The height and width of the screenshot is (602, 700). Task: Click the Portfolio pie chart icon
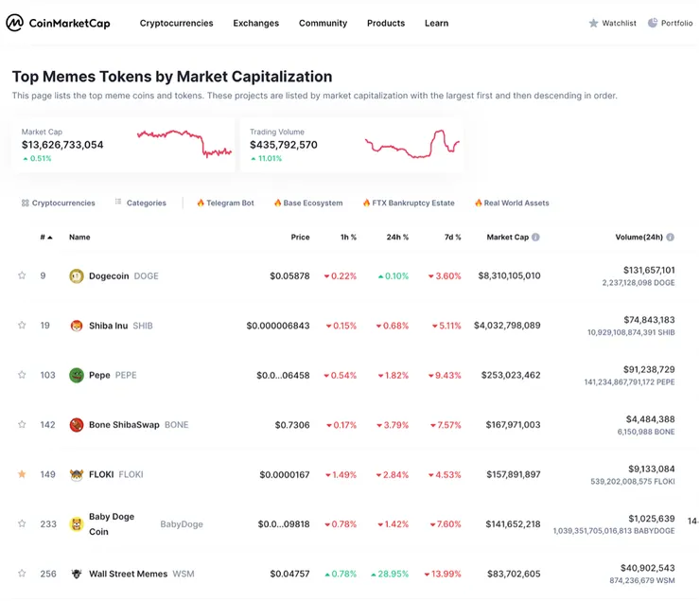click(653, 23)
